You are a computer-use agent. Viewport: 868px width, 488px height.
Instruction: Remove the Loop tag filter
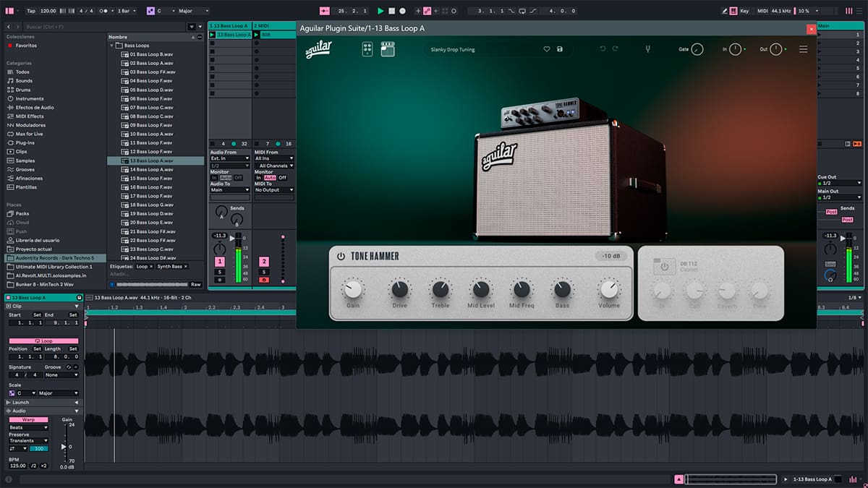(x=151, y=267)
